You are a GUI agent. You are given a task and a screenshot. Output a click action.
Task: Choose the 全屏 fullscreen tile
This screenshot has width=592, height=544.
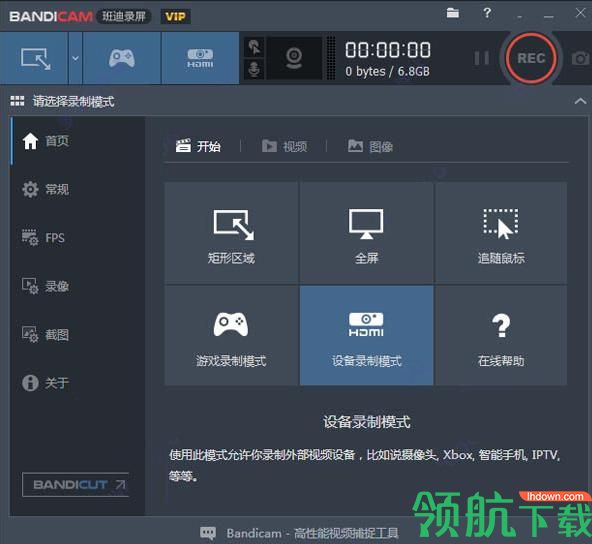tap(366, 233)
